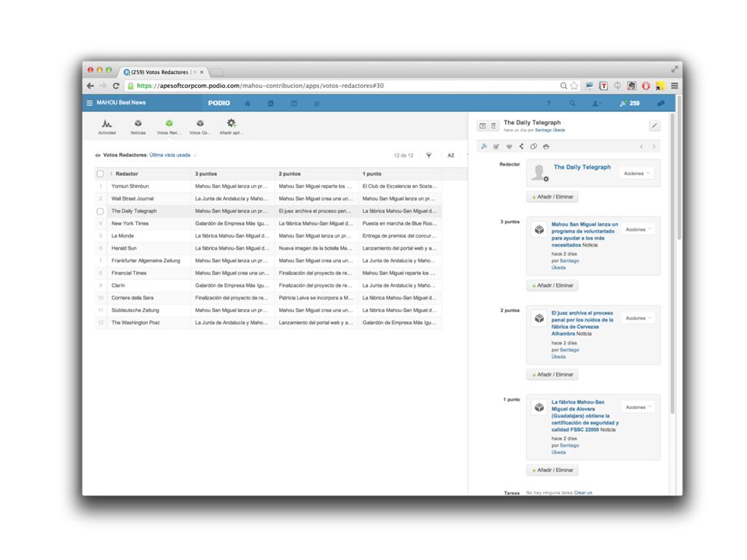
Task: Select the Le Monde row
Action: pos(268,236)
